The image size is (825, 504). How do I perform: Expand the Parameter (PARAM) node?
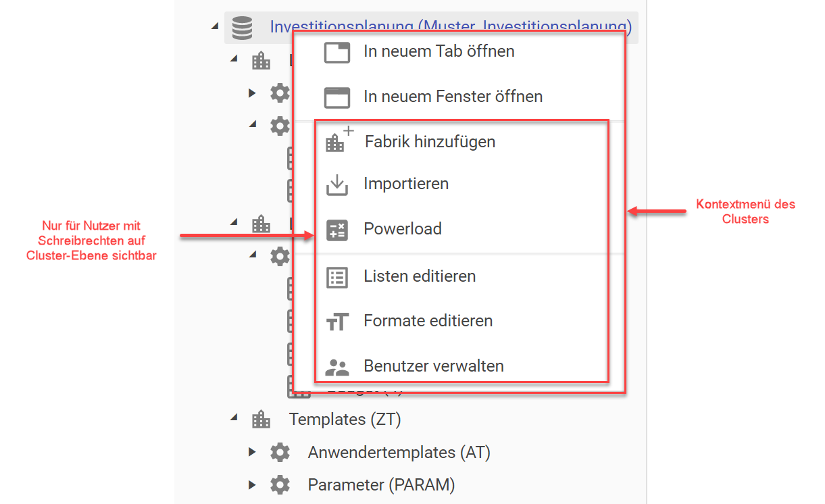click(252, 484)
